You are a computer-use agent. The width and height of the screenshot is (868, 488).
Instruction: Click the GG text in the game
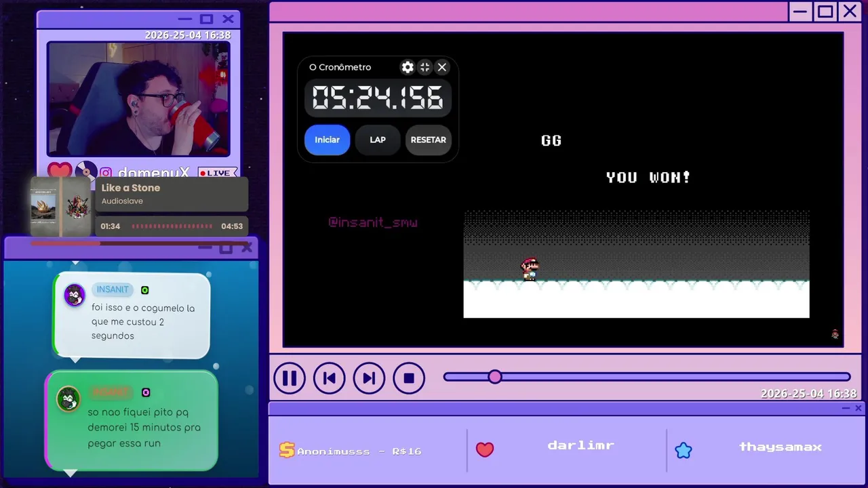click(551, 140)
